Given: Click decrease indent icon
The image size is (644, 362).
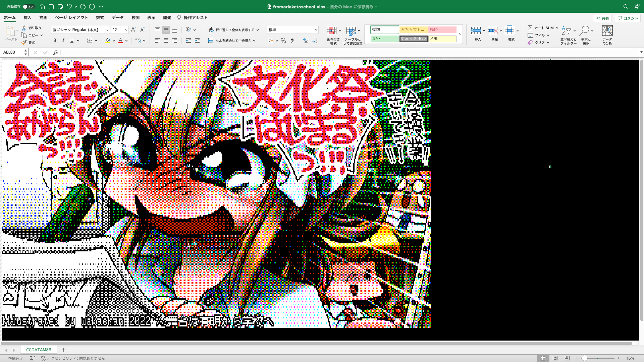Looking at the screenshot, I should click(x=189, y=41).
